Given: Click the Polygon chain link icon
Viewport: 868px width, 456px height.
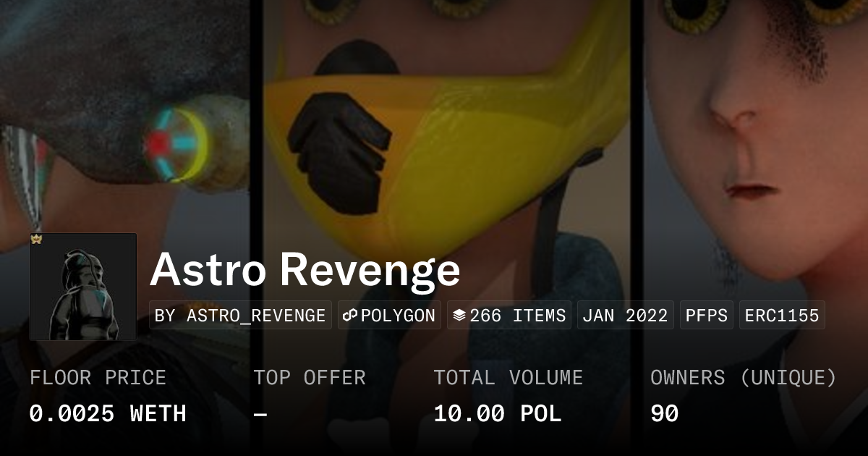Looking at the screenshot, I should (x=351, y=316).
